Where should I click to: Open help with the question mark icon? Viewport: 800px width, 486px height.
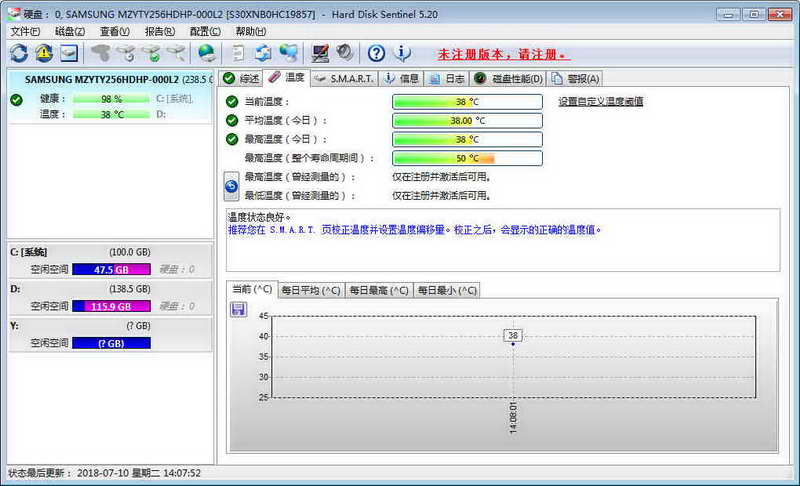click(x=377, y=53)
